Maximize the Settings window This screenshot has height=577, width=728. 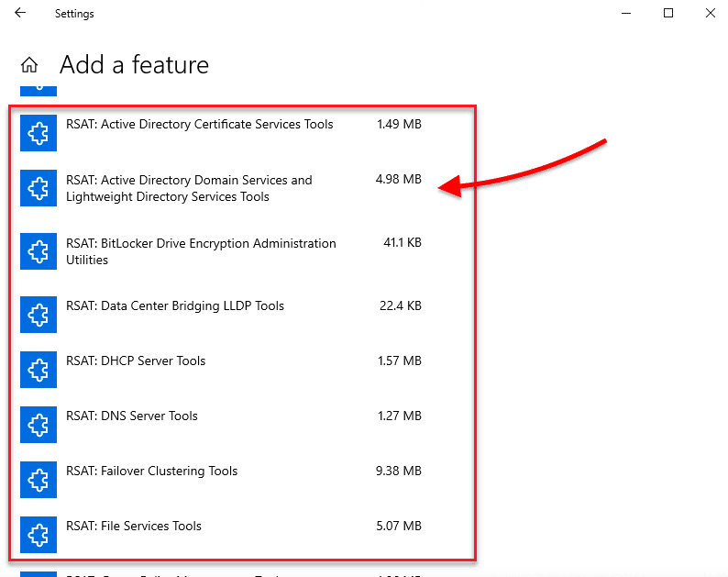point(668,13)
